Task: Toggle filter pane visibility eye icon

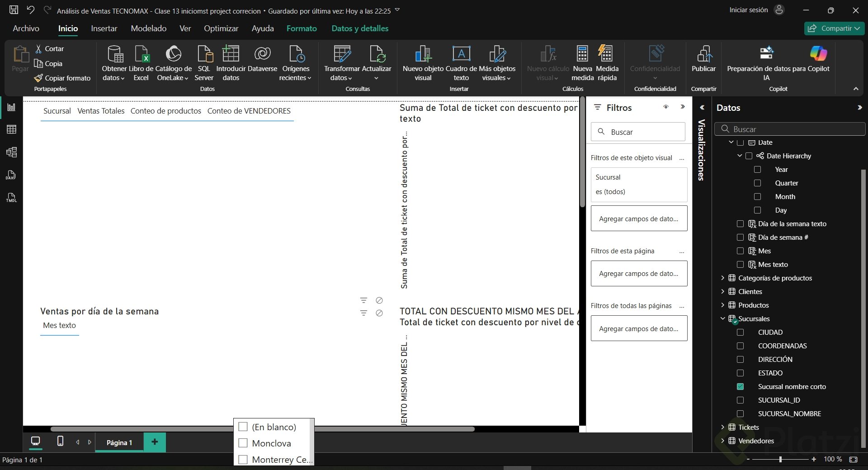Action: [x=666, y=107]
